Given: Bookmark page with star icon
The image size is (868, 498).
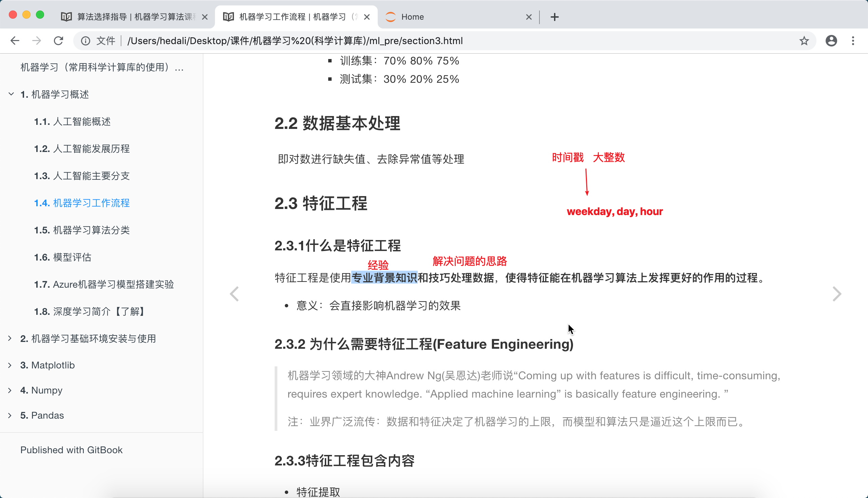Looking at the screenshot, I should 804,41.
